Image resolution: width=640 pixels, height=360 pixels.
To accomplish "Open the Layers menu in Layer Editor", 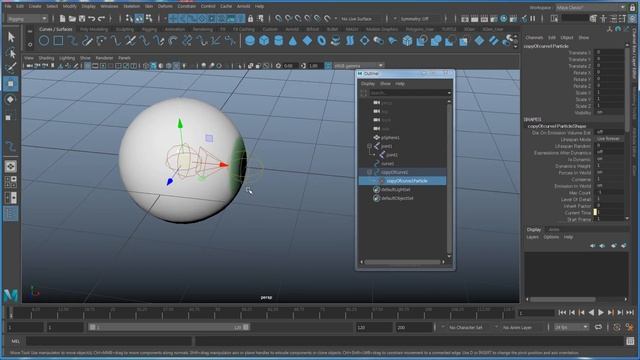I will [x=532, y=237].
